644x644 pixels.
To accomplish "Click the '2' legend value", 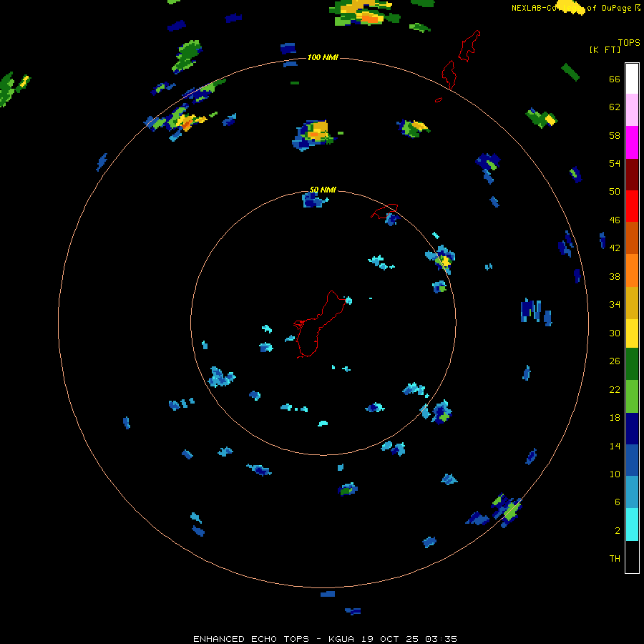I will click(618, 531).
